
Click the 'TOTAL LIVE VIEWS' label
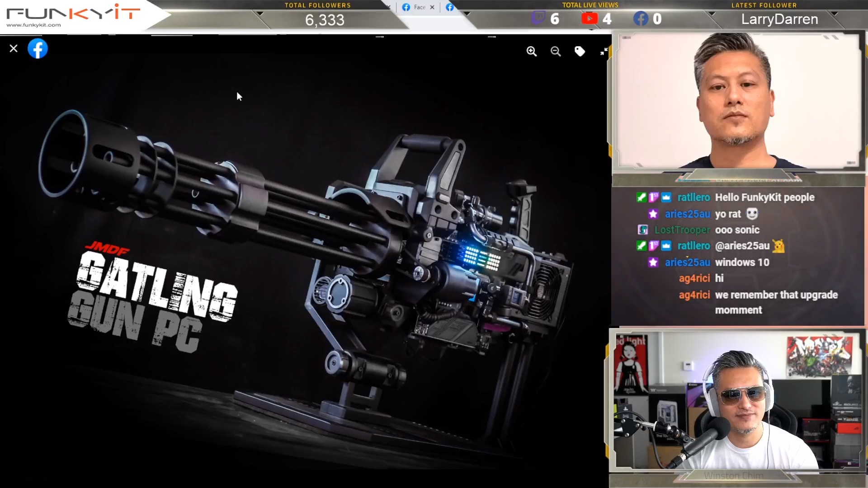click(590, 5)
